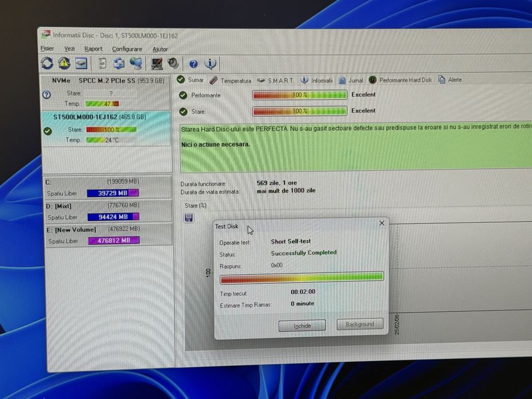Click the Informatii Disc window title bar

click(x=285, y=35)
